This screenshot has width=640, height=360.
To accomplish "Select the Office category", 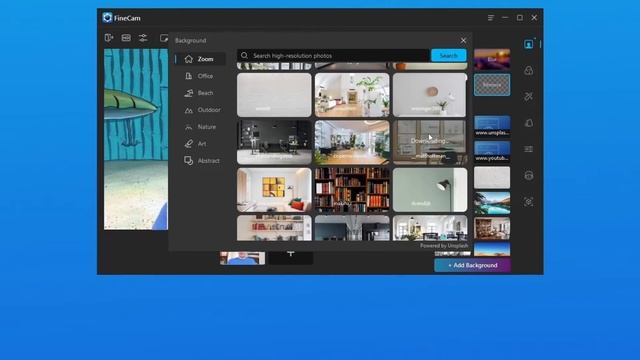I will pyautogui.click(x=200, y=76).
